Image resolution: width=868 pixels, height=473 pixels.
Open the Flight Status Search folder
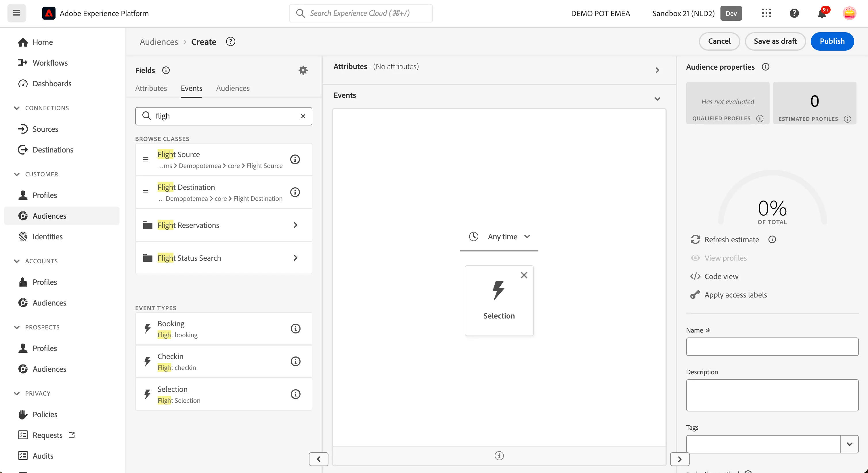223,258
